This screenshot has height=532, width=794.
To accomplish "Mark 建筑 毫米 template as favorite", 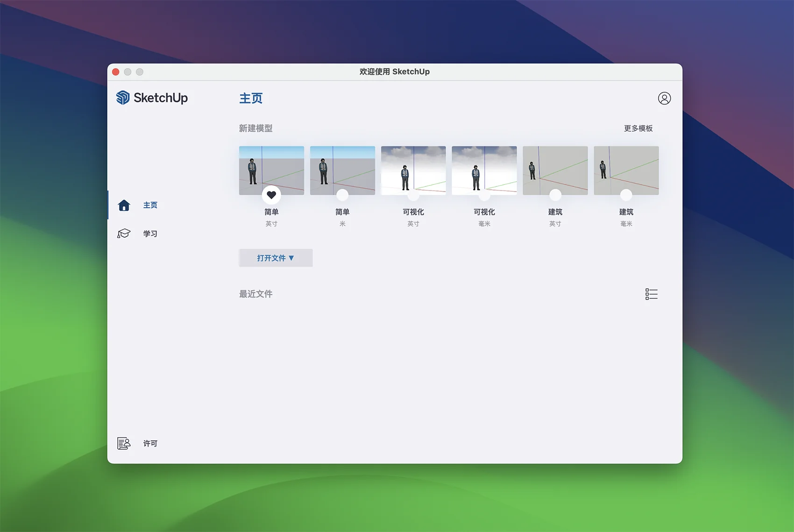I will click(x=626, y=195).
